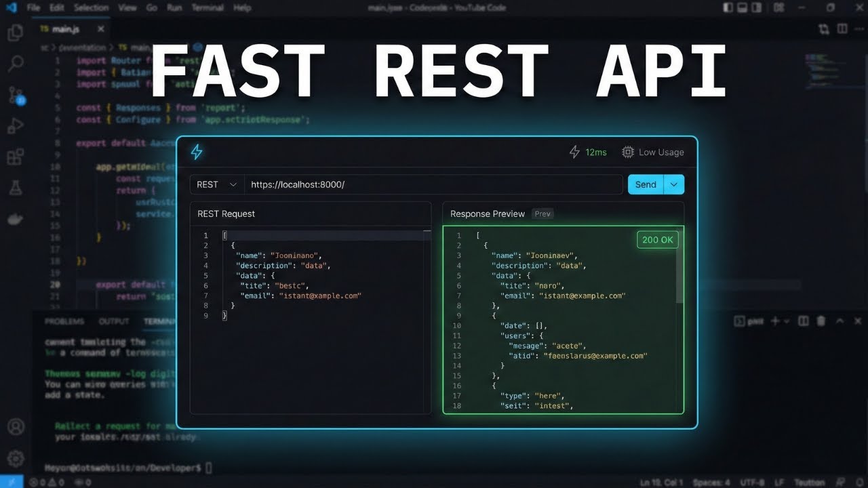The height and width of the screenshot is (488, 868).
Task: Toggle the primary sidebar layout icon
Action: tap(728, 7)
